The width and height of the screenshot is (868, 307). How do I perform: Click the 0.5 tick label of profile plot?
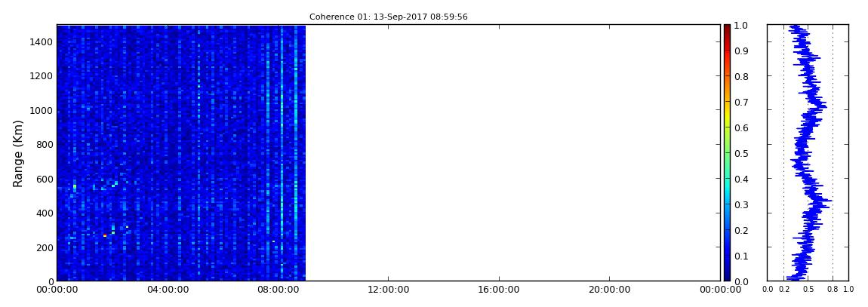pos(808,290)
